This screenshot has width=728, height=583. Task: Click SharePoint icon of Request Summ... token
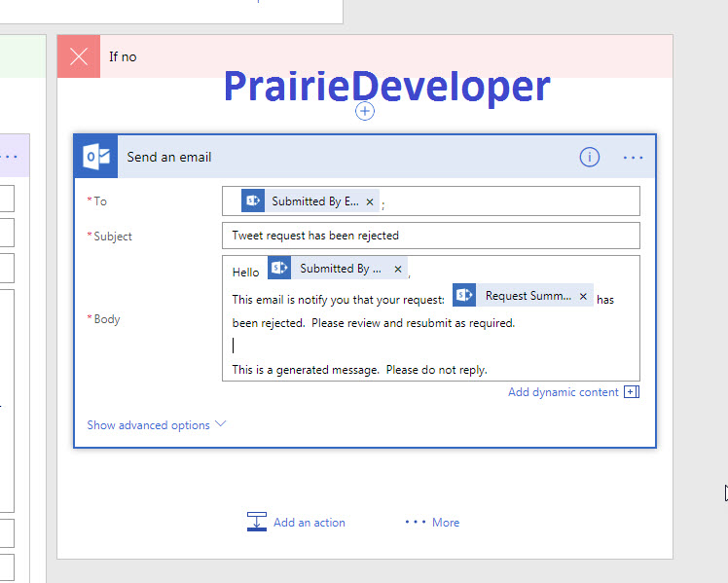click(464, 295)
